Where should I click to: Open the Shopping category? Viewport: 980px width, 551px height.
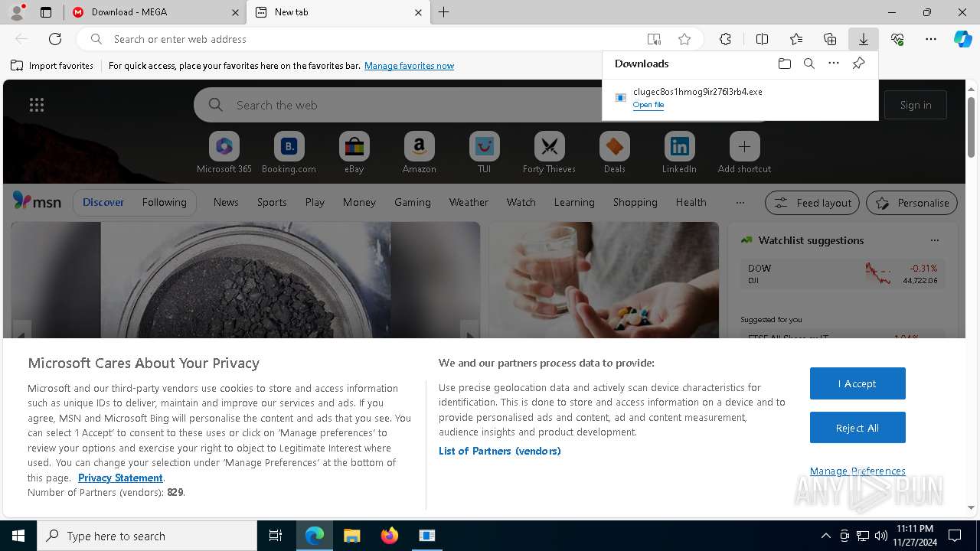pyautogui.click(x=635, y=202)
